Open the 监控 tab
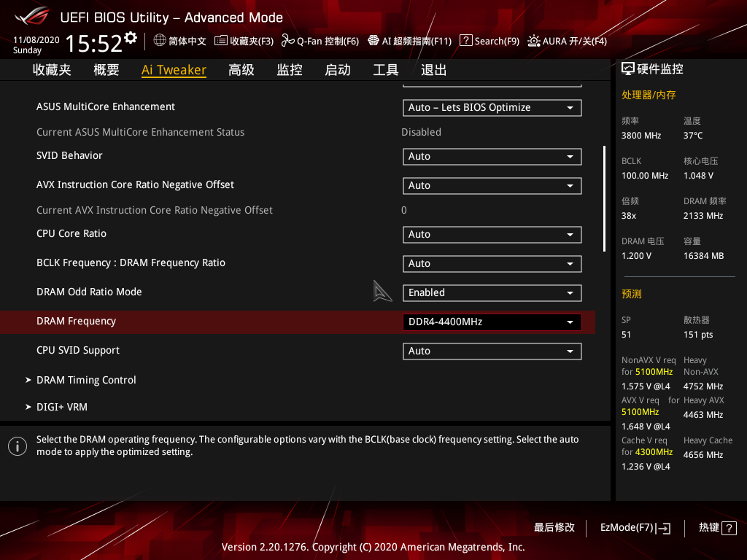 coord(290,70)
